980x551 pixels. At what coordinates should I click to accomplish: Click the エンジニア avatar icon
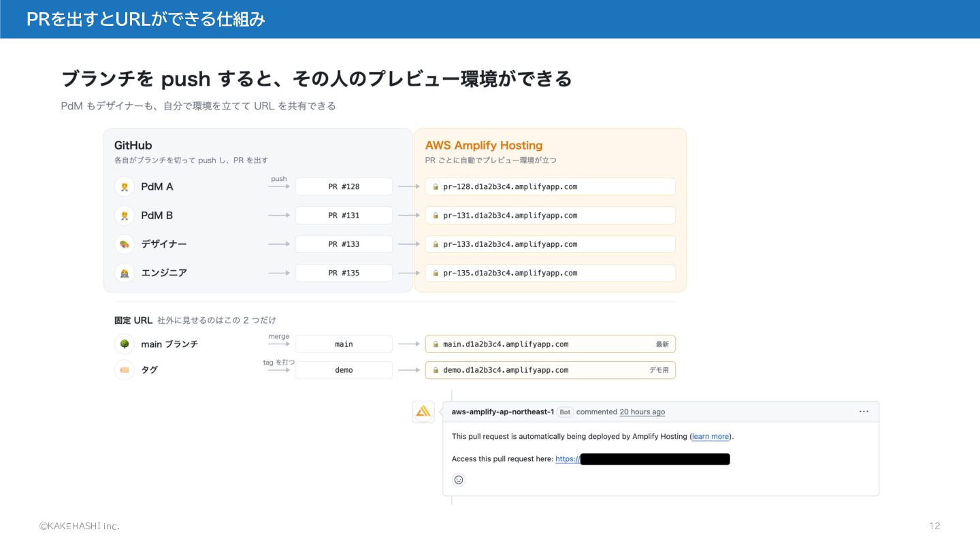click(125, 273)
